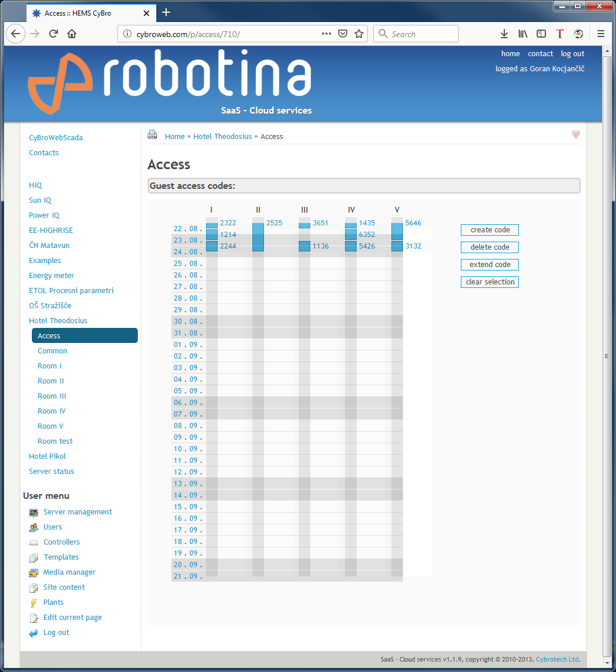The width and height of the screenshot is (616, 672).
Task: Click the Plants lightning bolt icon
Action: pos(34,602)
